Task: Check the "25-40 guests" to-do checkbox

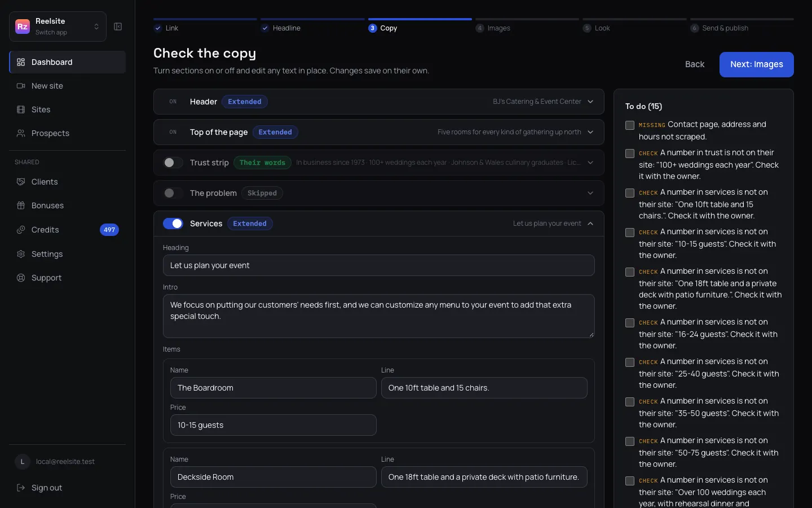Action: (630, 362)
